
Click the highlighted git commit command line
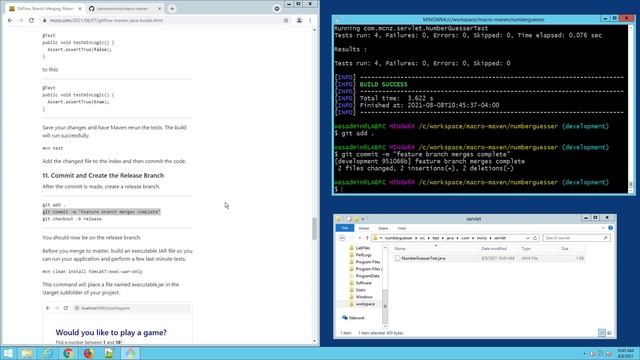tap(101, 212)
